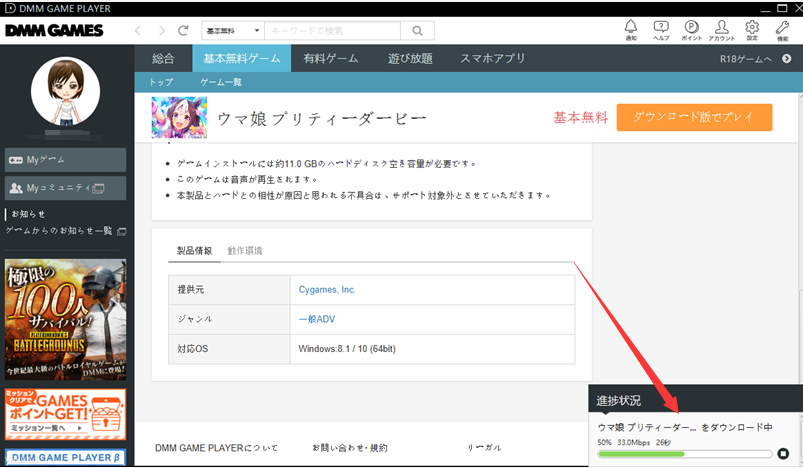The image size is (803, 468).
Task: Open ゲームからのお知らせ一覧 link
Action: (x=66, y=231)
